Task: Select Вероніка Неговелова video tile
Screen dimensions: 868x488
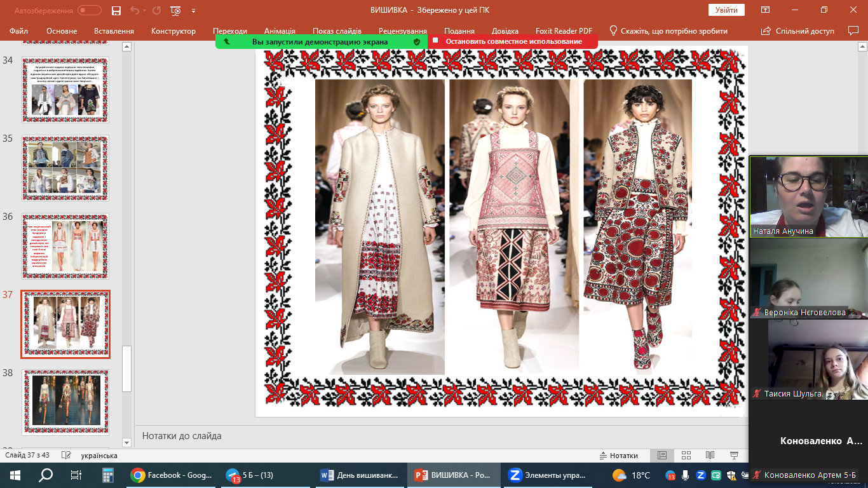Action: [x=808, y=278]
